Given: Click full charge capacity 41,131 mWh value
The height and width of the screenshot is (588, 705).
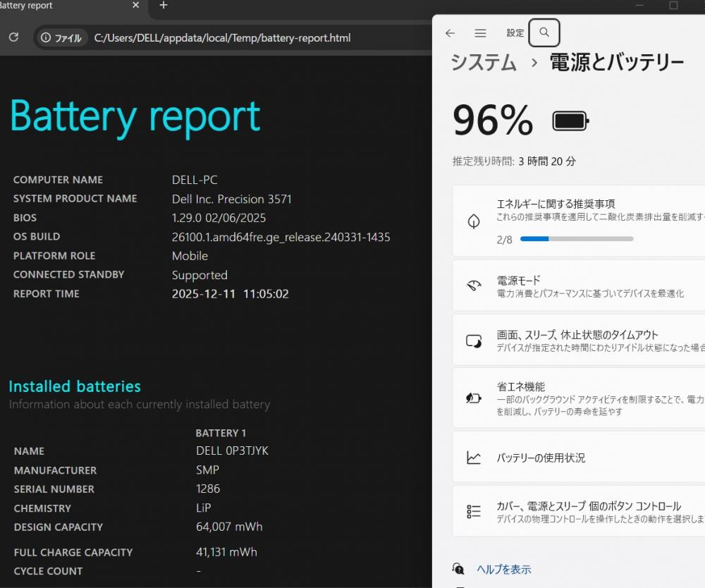Looking at the screenshot, I should point(226,552).
